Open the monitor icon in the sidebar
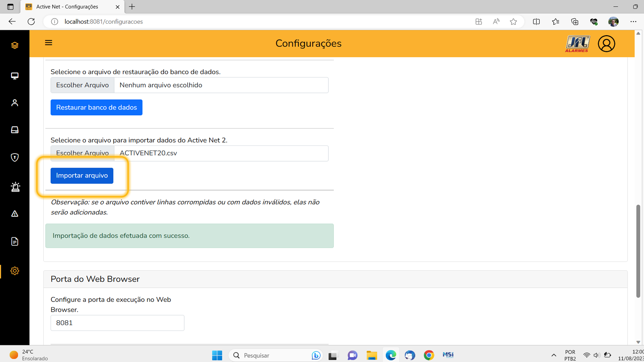644x362 pixels. pos(15,76)
